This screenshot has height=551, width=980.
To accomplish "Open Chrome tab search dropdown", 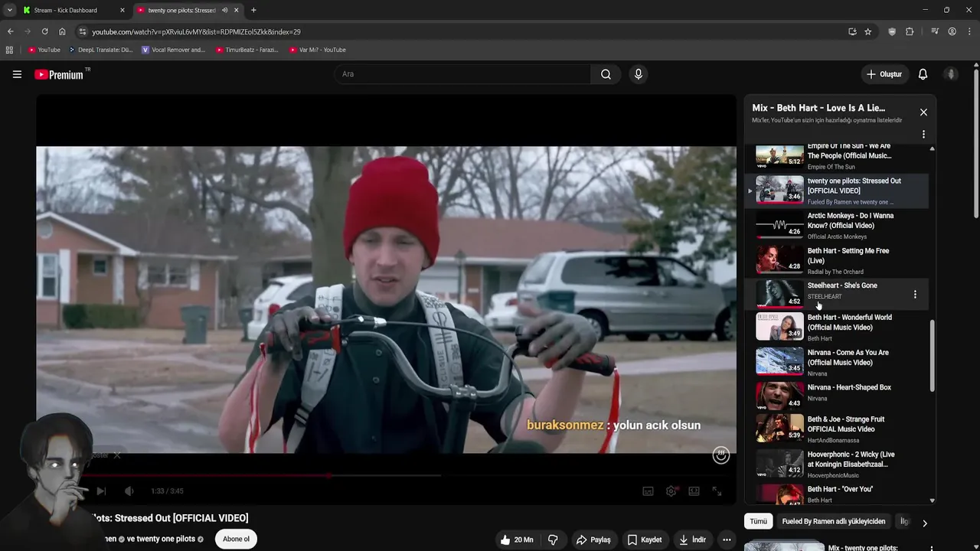I will pos(9,10).
